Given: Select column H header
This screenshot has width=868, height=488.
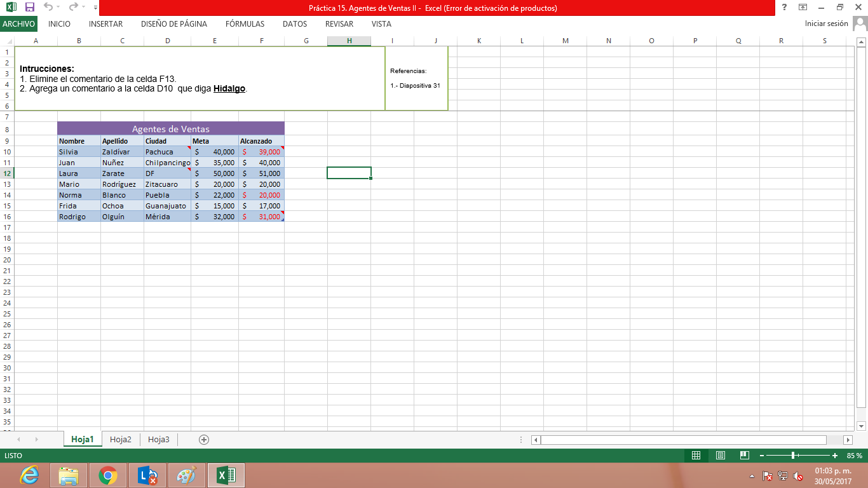Looking at the screenshot, I should click(349, 41).
